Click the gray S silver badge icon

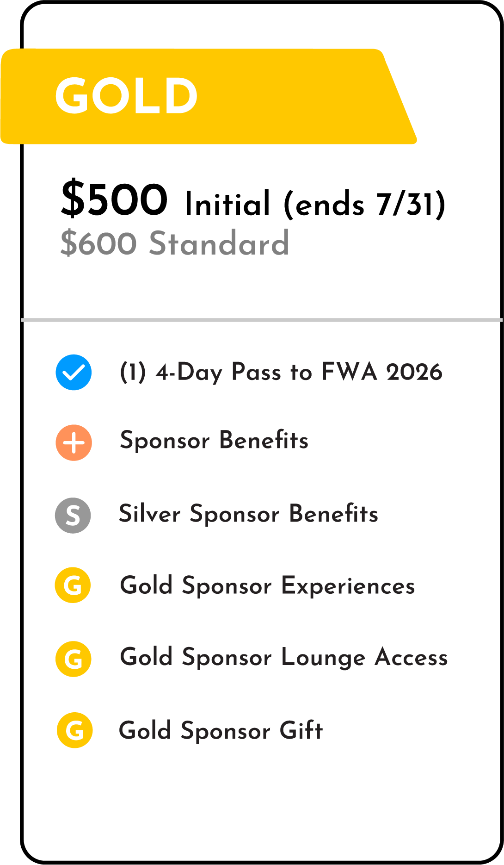pos(73,515)
